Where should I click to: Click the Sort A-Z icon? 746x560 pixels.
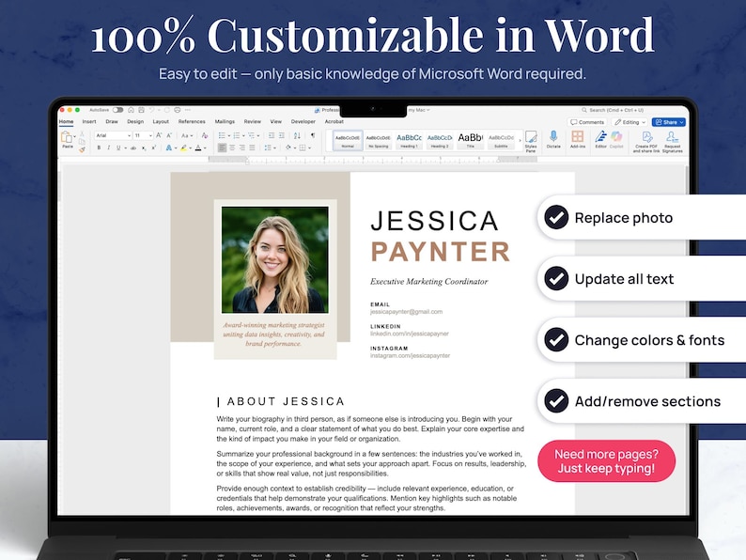click(x=297, y=135)
